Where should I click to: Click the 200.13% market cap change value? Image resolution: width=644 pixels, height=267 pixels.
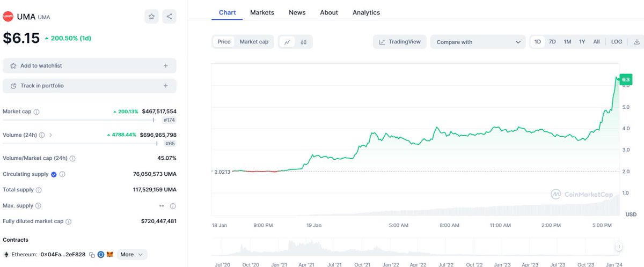(125, 112)
